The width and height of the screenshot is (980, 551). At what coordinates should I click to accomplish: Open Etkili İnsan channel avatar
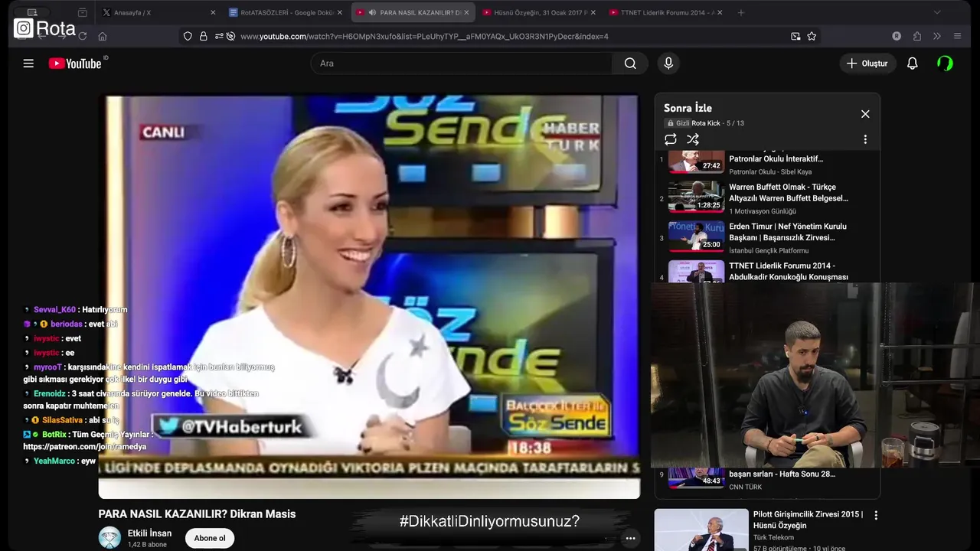coord(109,537)
